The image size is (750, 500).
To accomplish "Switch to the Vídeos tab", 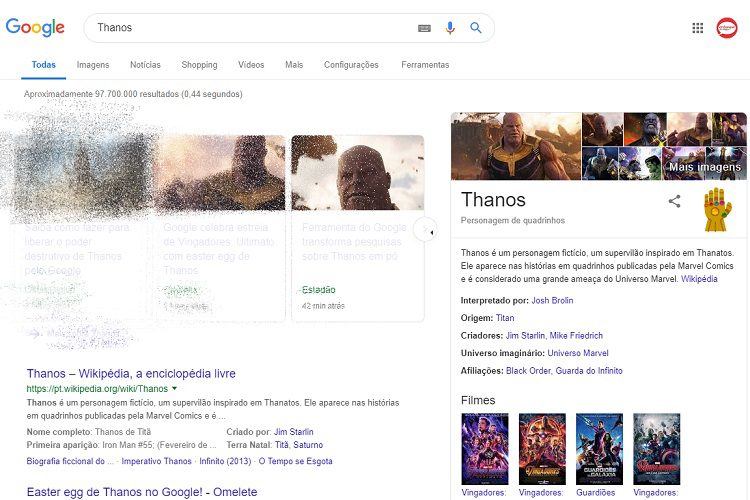I will coord(251,65).
